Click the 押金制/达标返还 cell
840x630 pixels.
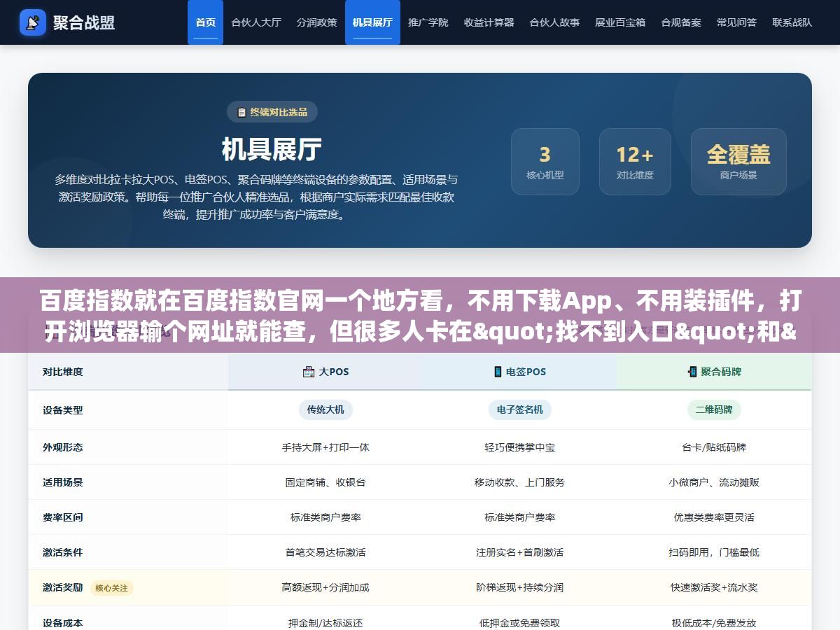pyautogui.click(x=325, y=622)
